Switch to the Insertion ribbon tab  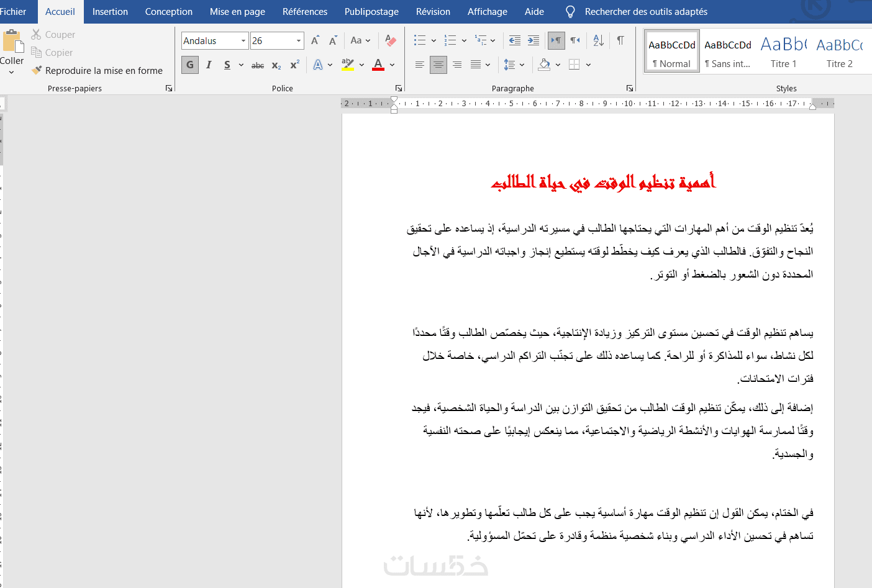[110, 12]
